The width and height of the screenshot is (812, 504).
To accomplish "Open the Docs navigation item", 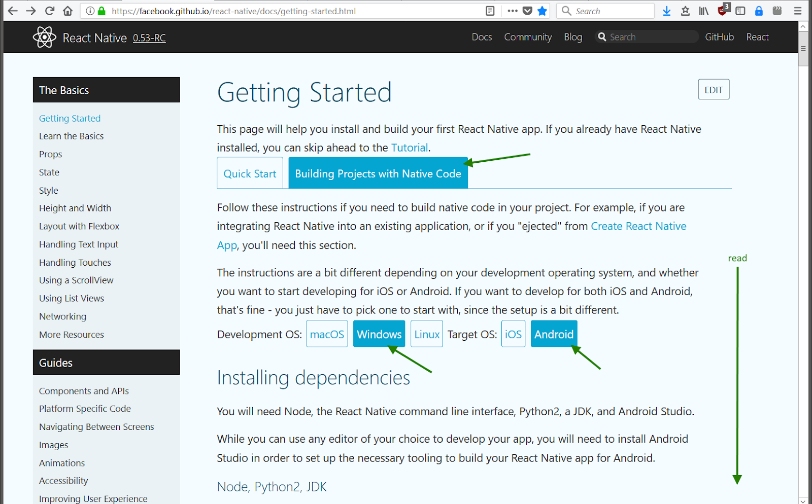I will (x=482, y=37).
